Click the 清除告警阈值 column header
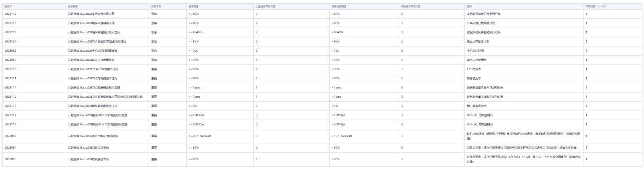 [x=339, y=6]
